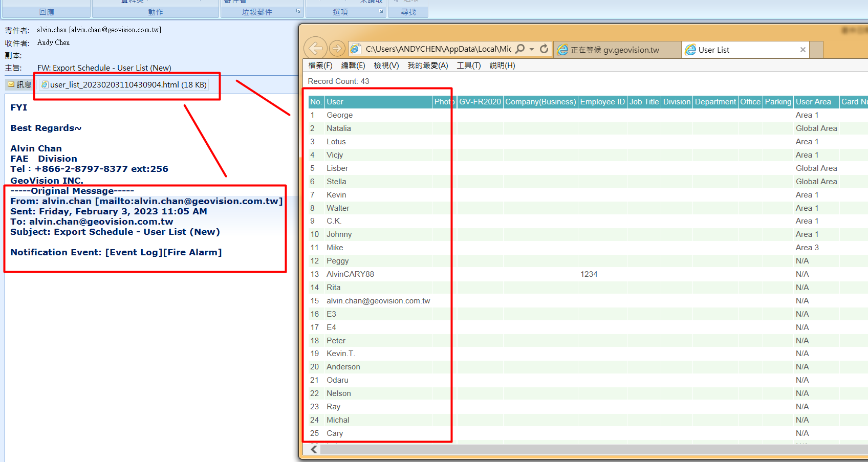Click the alvin.chan mailto link in message
Image resolution: width=868 pixels, height=462 pixels.
tap(188, 201)
